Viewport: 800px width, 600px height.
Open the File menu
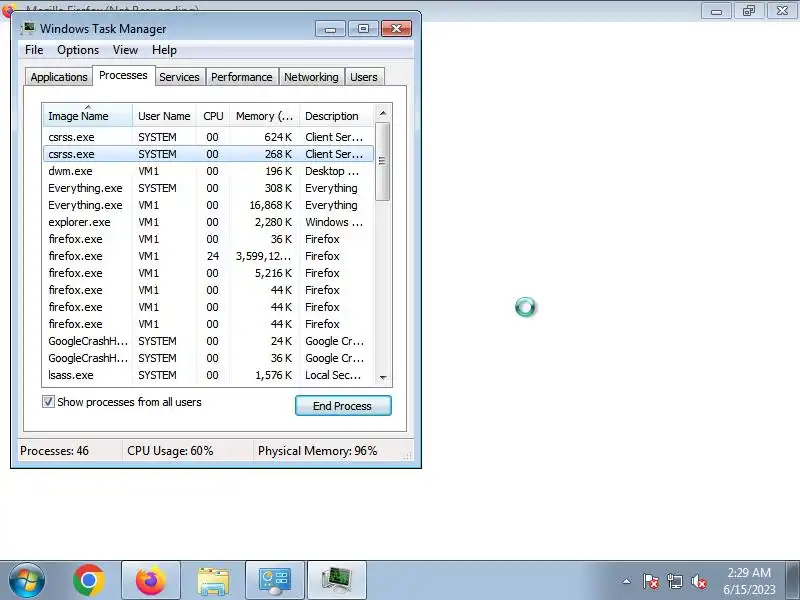34,50
